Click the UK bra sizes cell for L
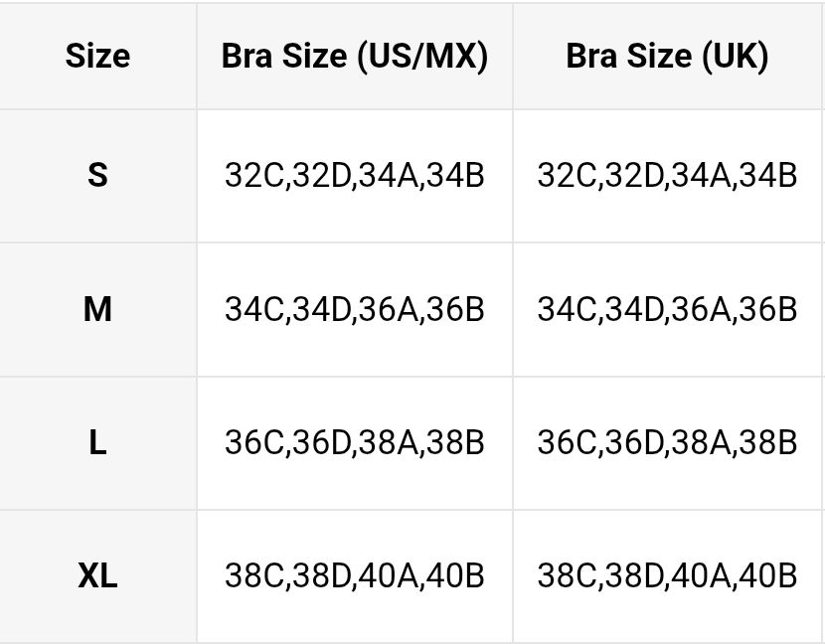This screenshot has height=644, width=825. click(x=667, y=443)
